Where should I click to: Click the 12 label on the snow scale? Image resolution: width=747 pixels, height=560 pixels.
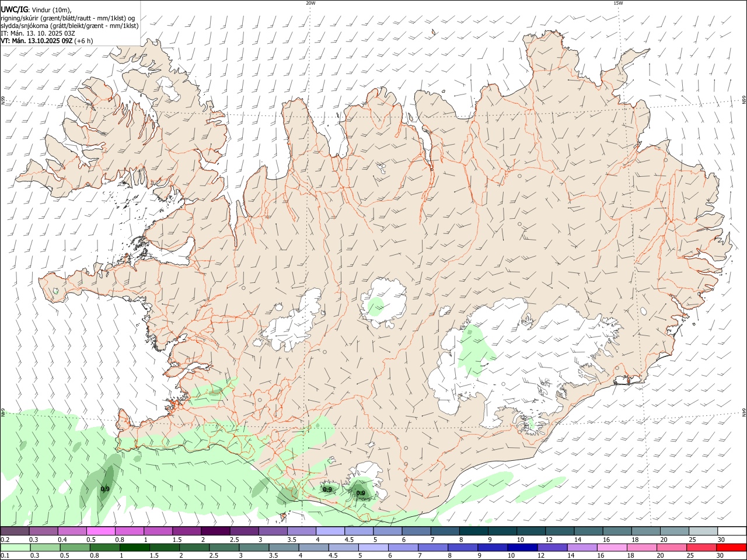[x=549, y=540]
